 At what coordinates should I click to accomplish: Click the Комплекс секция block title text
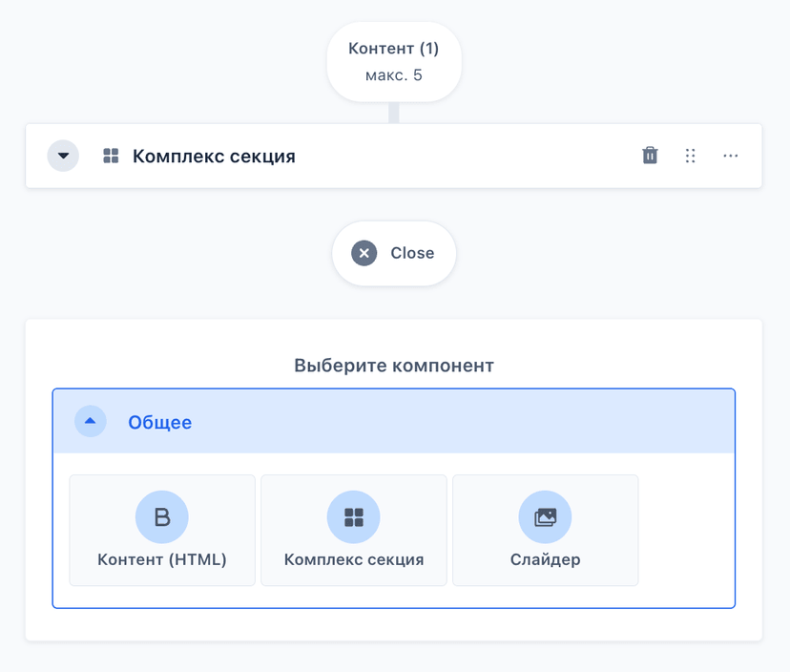click(214, 157)
